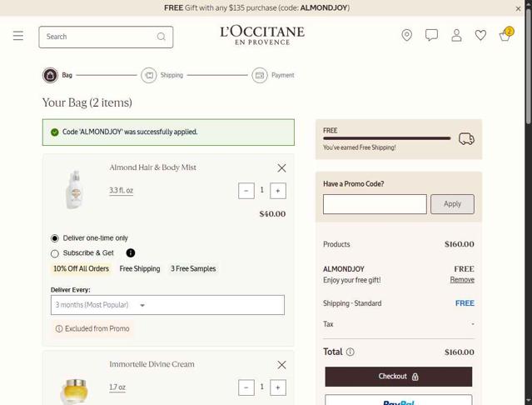Decrease Almond Hair & Body Mist quantity
The width and height of the screenshot is (532, 405).
click(x=246, y=191)
